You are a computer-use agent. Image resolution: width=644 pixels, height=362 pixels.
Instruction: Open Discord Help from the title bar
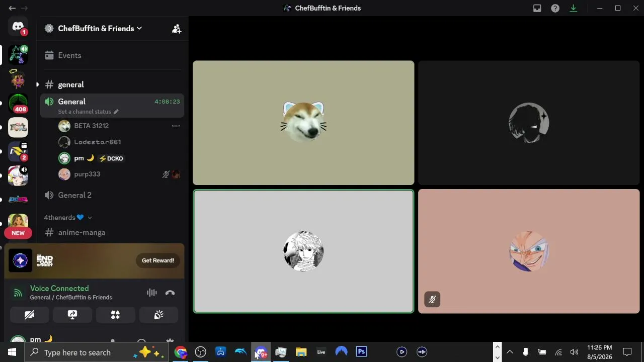click(x=555, y=8)
